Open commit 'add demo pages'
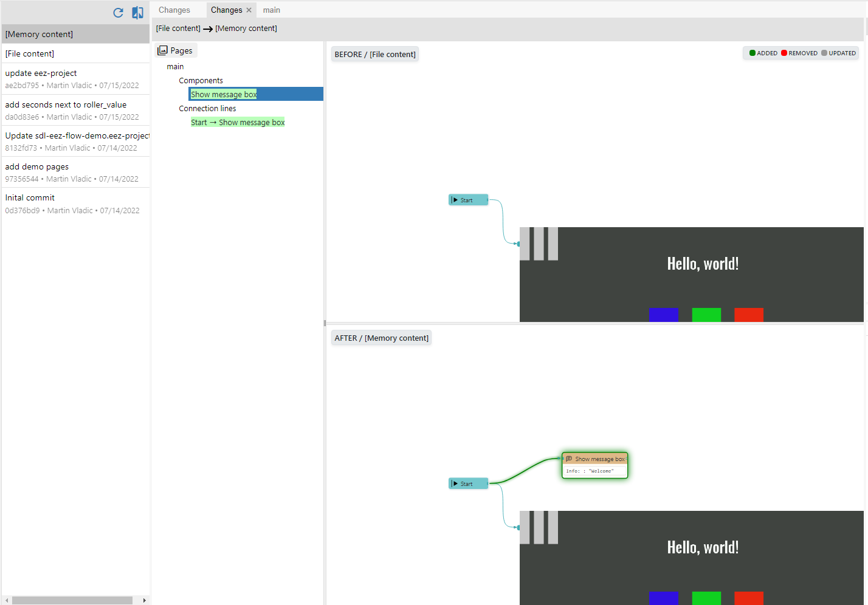The image size is (868, 605). tap(76, 173)
